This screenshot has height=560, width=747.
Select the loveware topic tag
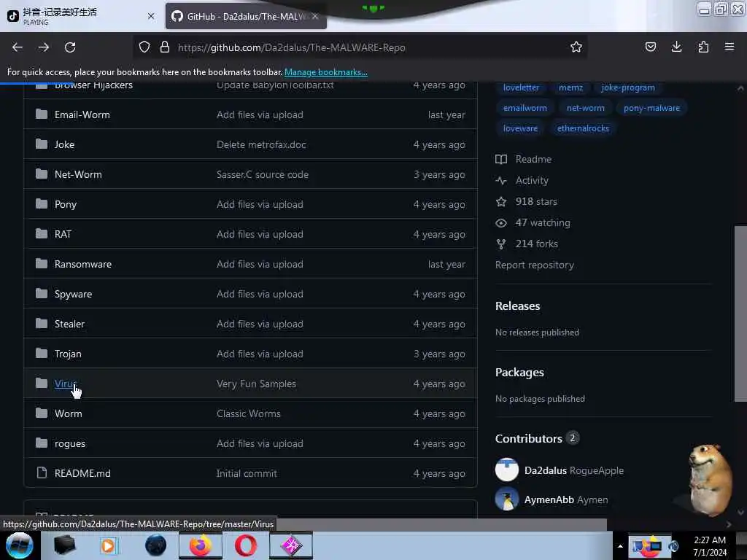coord(520,128)
